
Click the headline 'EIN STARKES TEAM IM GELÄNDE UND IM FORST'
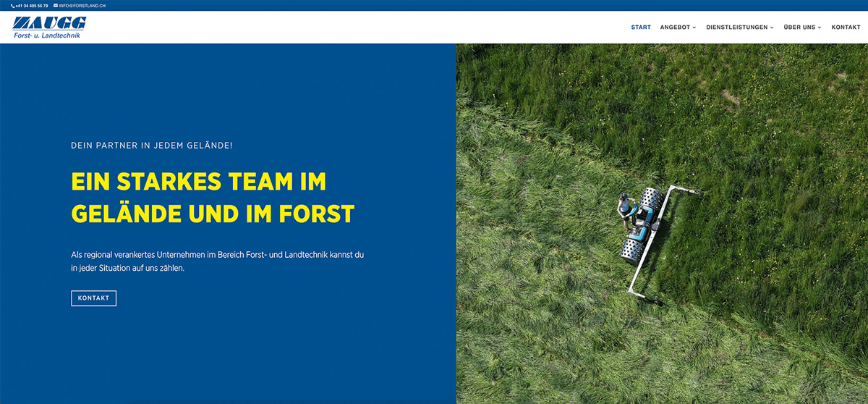coord(213,198)
